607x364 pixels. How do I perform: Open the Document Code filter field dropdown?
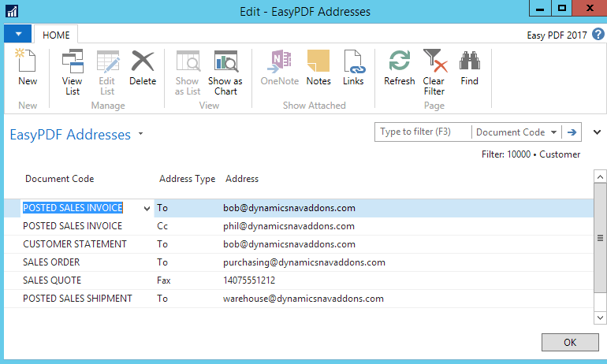pyautogui.click(x=554, y=132)
